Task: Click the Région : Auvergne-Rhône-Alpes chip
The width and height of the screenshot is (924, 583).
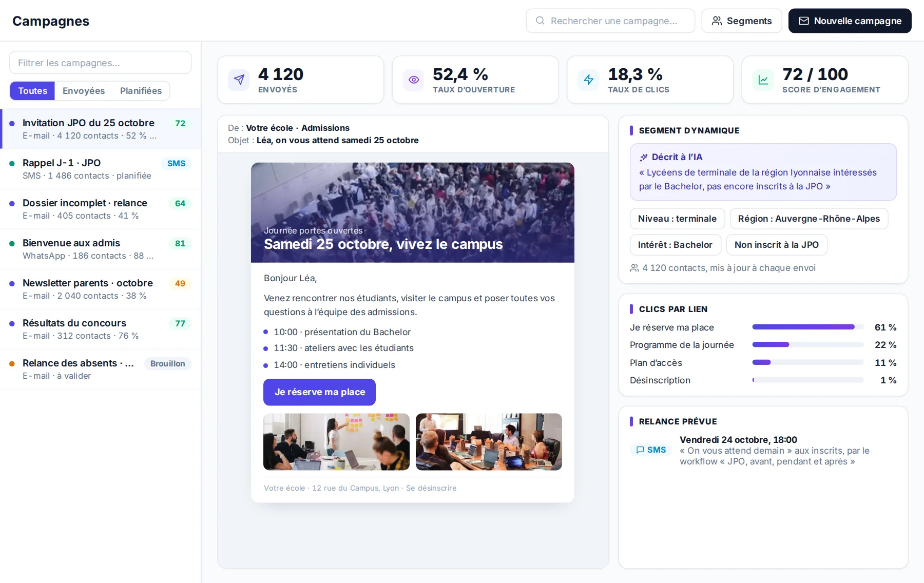Action: [x=809, y=219]
